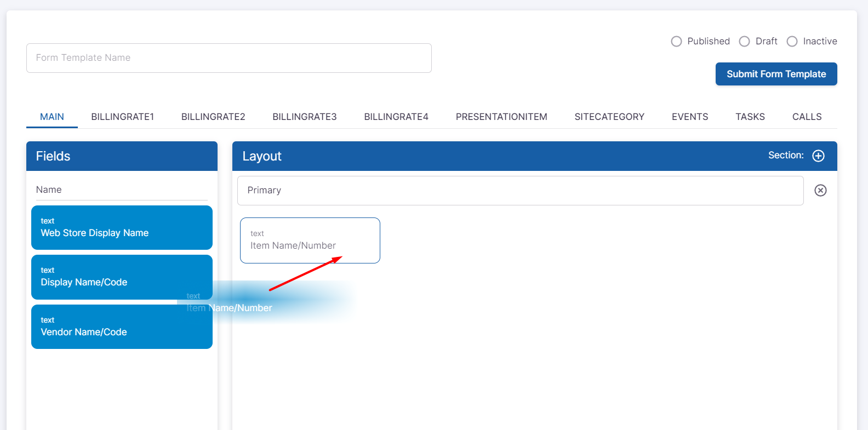Choose the Draft status option
The image size is (868, 430).
[x=745, y=42]
